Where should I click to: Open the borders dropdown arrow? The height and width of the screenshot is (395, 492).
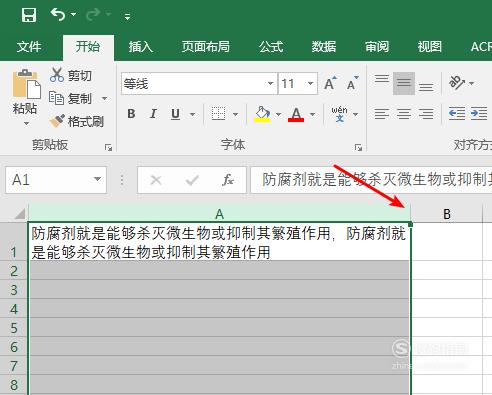click(235, 114)
